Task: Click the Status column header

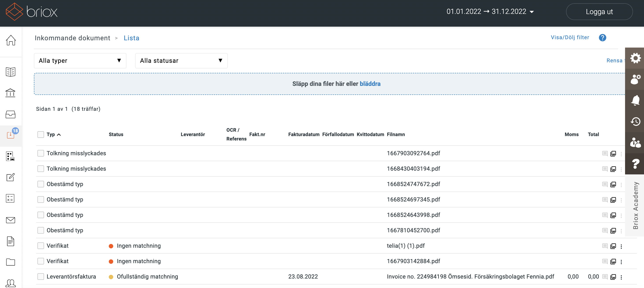Action: [116, 135]
